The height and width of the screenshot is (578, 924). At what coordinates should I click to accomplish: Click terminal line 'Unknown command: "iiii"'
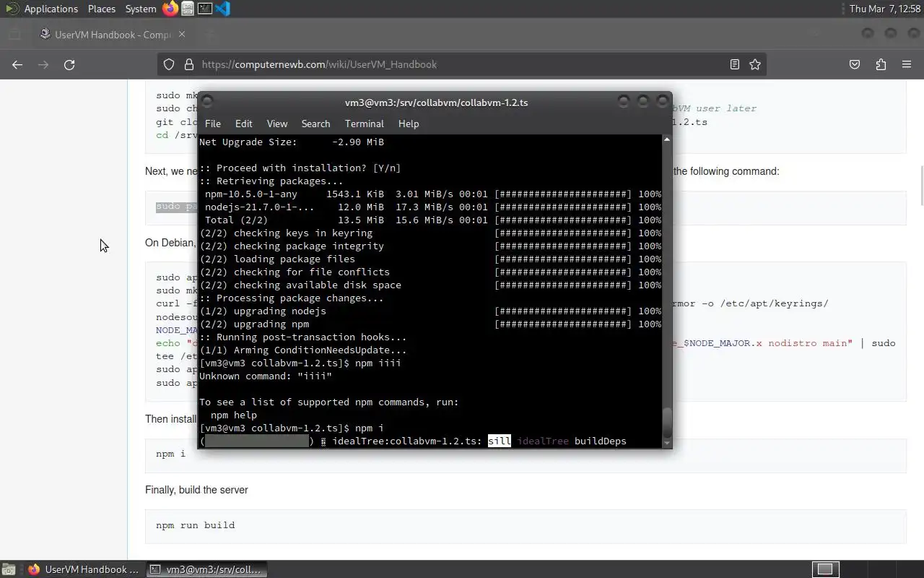(266, 376)
